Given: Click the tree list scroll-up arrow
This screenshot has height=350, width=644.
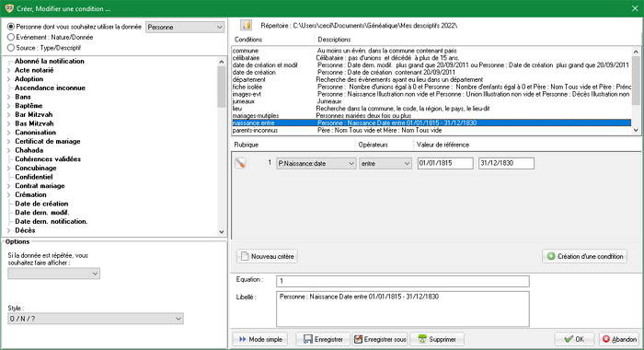Looking at the screenshot, I should (222, 62).
